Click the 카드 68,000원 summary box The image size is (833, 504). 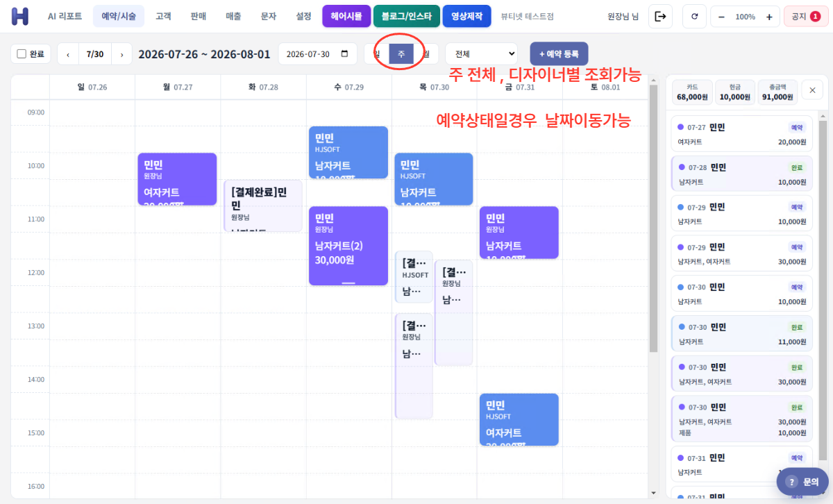(692, 92)
